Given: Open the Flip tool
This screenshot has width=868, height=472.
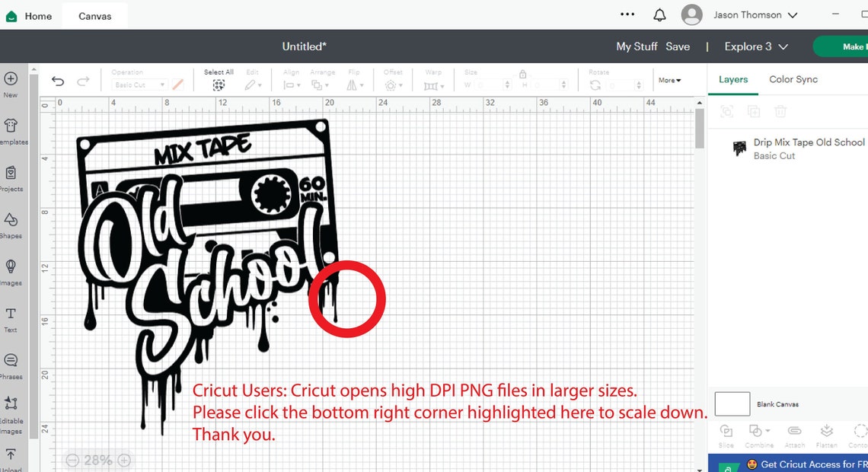Looking at the screenshot, I should click(354, 85).
